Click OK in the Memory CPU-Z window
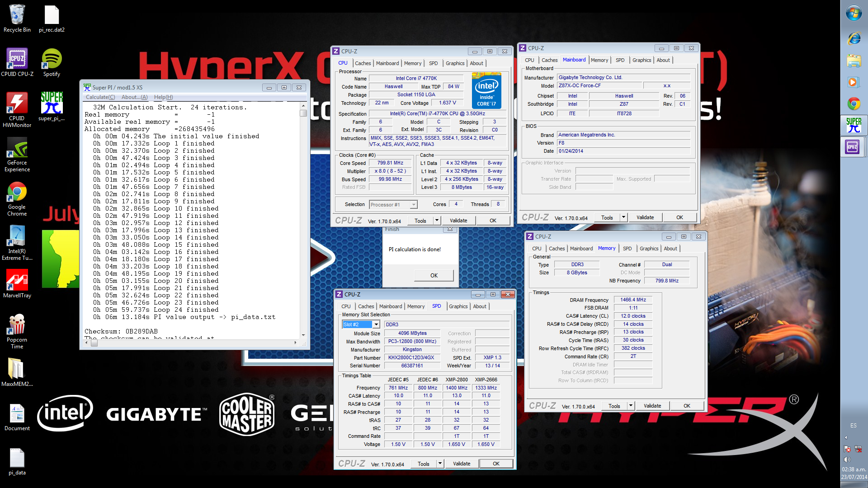The width and height of the screenshot is (868, 488). coord(687,406)
